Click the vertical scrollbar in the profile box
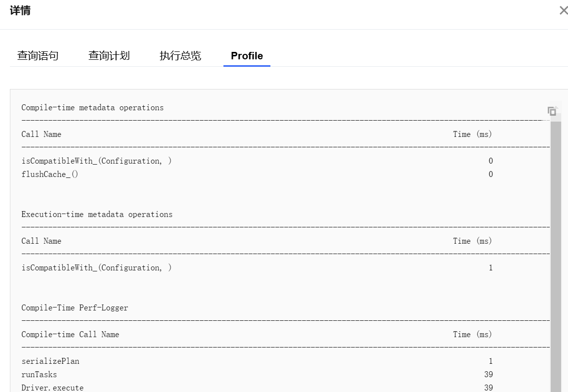Viewport: 568px width, 392px height. click(x=556, y=247)
